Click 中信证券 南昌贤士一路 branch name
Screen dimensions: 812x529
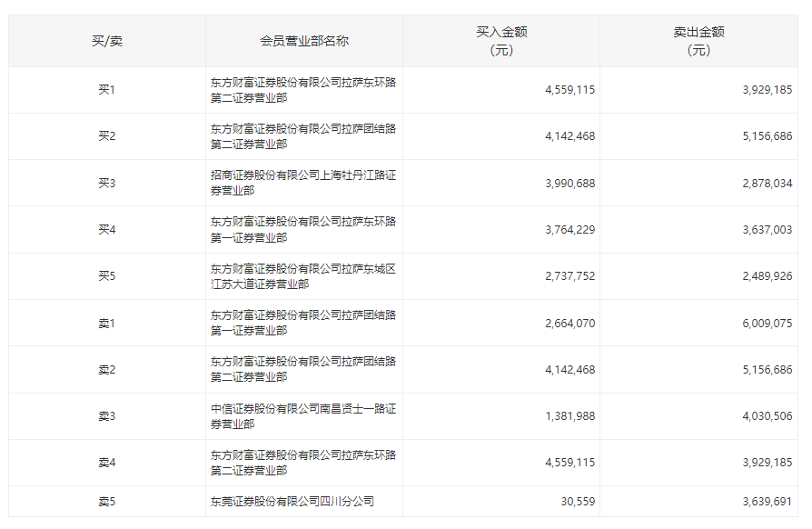click(x=303, y=416)
